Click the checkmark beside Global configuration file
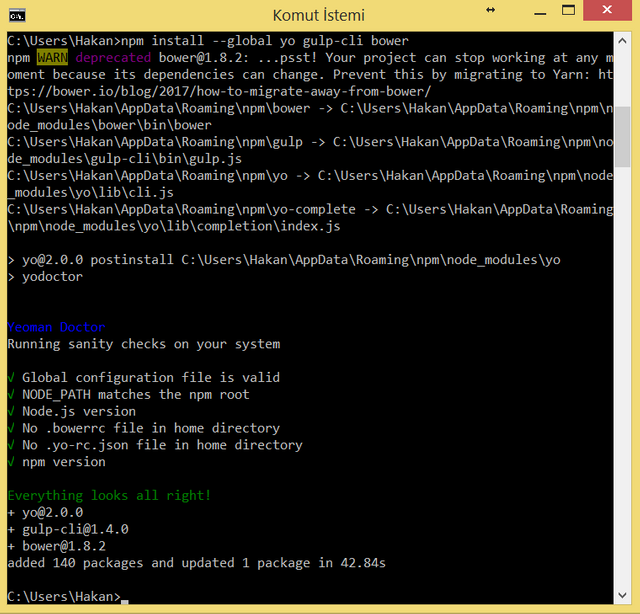Image resolution: width=640 pixels, height=614 pixels. pyautogui.click(x=11, y=378)
